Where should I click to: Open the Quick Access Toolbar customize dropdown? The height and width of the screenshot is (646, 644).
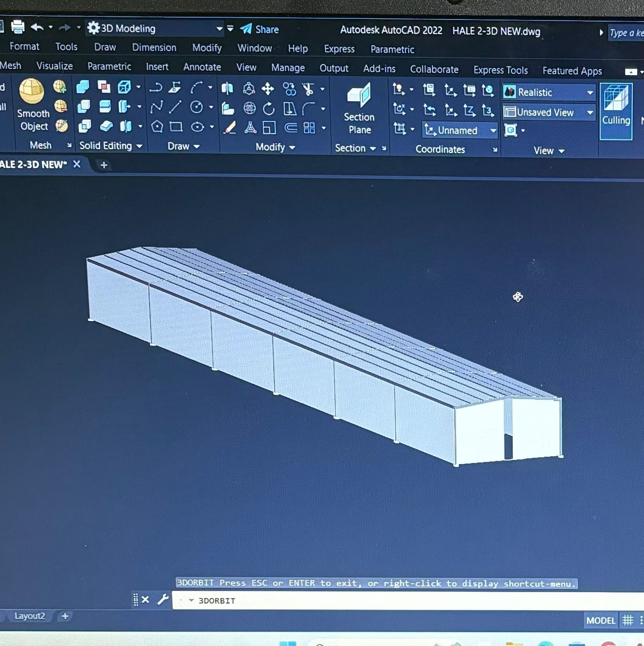[x=230, y=28]
